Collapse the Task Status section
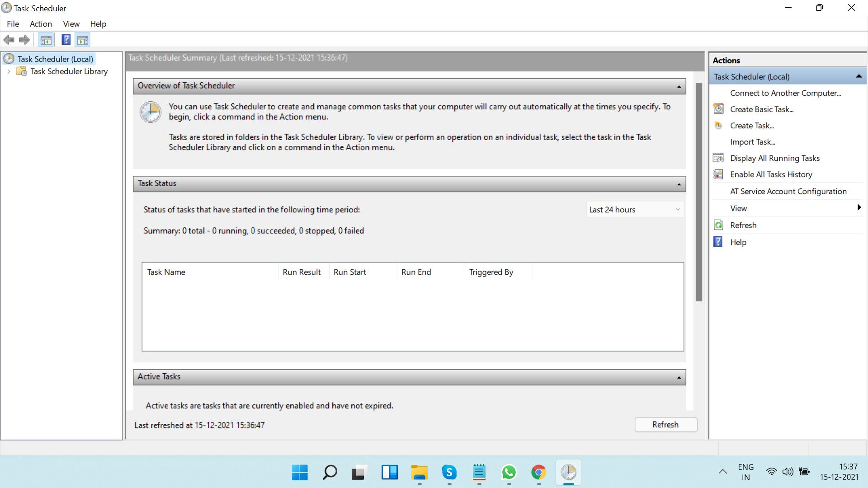868x488 pixels. 679,183
